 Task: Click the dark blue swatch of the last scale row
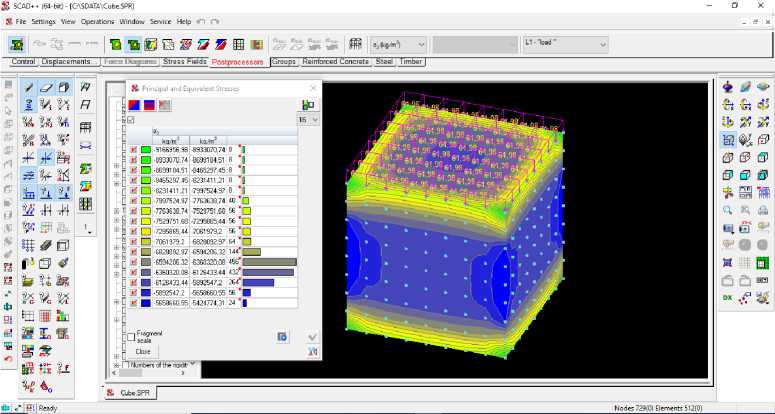click(145, 303)
